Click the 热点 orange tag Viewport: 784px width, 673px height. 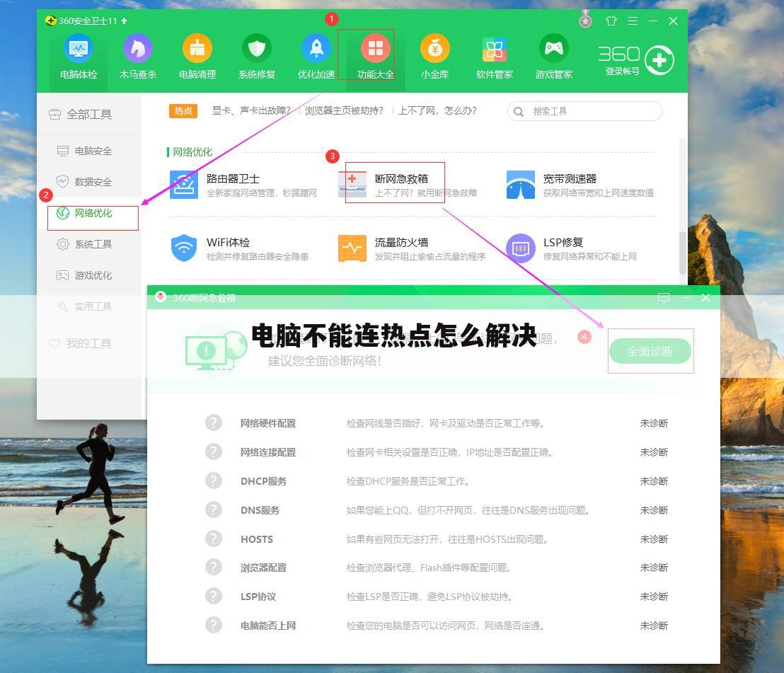183,111
